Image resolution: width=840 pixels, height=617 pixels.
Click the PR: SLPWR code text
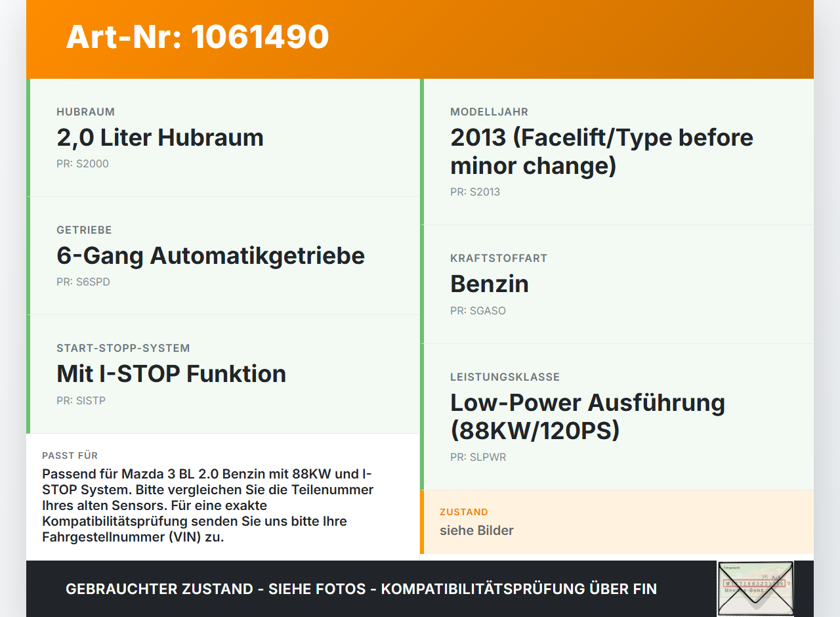click(478, 457)
